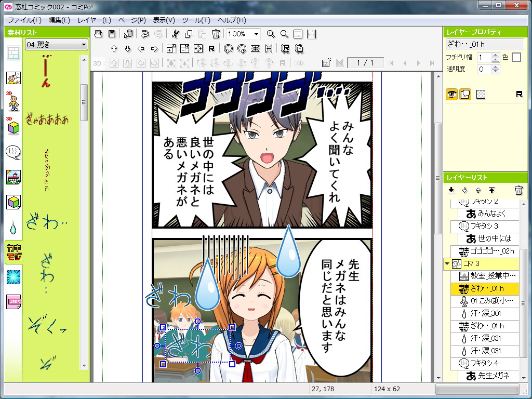Screen dimensions: 532x399
Task: Select the Cut tool in the toolbar
Action: click(x=177, y=34)
